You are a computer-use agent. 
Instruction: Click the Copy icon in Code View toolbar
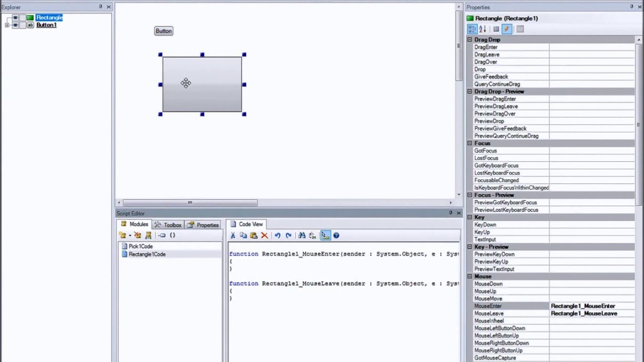[x=244, y=235]
